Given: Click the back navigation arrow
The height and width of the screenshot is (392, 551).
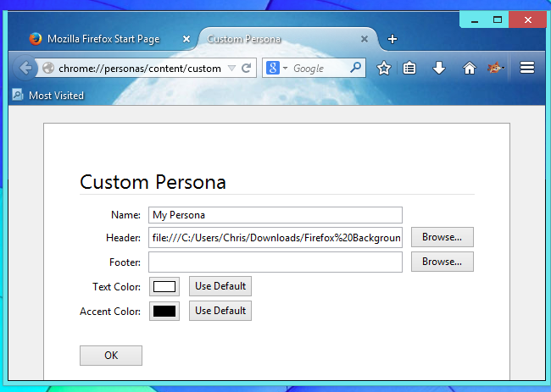Looking at the screenshot, I should pyautogui.click(x=25, y=68).
